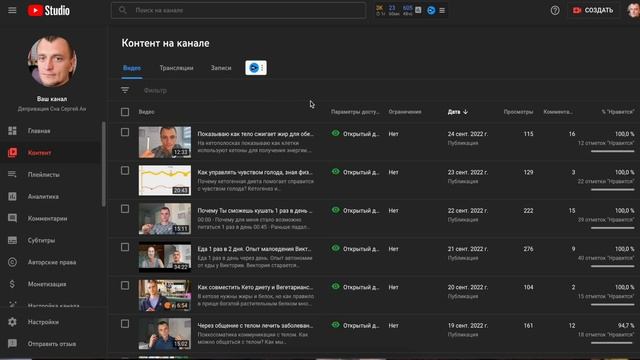This screenshot has width=640, height=360.
Task: Sort by the Дата column header
Action: point(458,112)
